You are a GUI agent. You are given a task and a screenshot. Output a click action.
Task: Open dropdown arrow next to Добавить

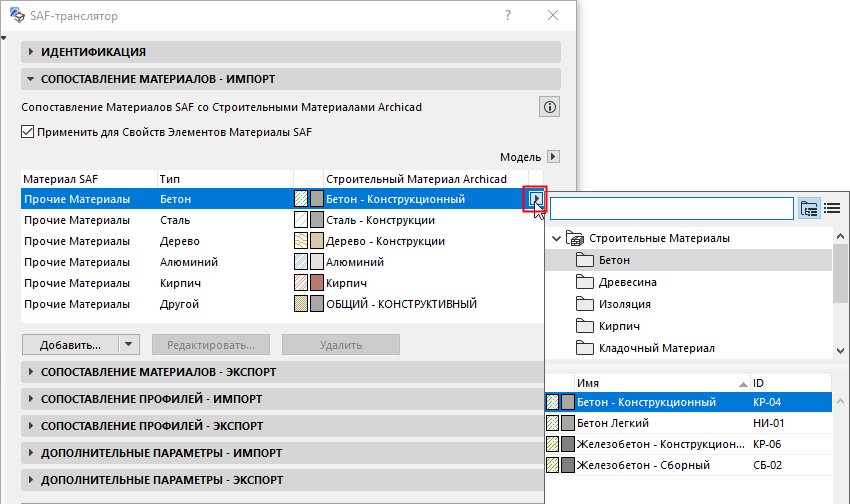point(128,345)
